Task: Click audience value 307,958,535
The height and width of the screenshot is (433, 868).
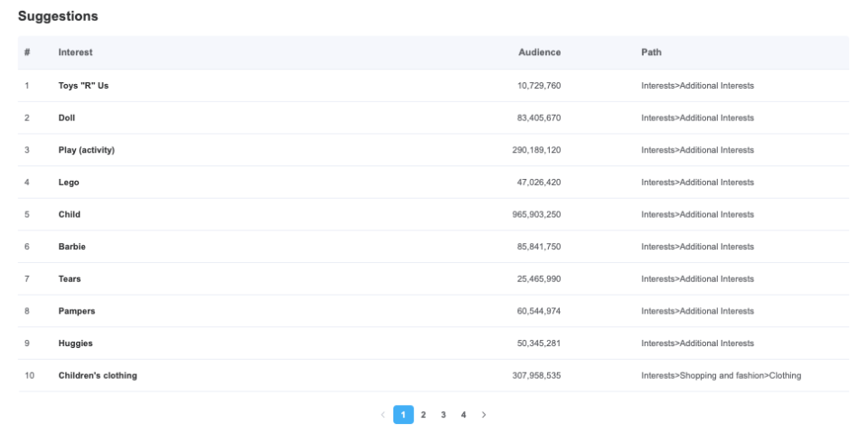Action: [536, 375]
